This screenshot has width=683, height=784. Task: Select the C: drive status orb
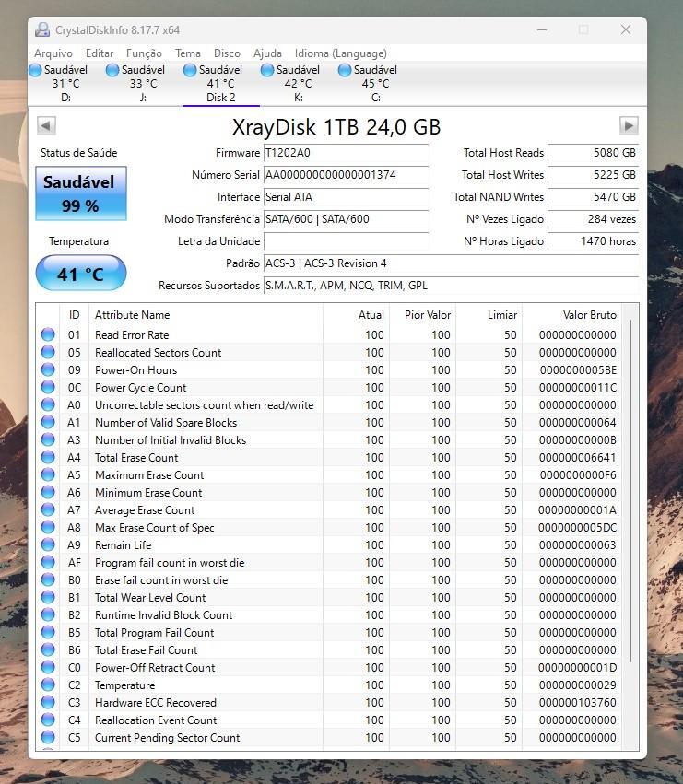coord(345,70)
